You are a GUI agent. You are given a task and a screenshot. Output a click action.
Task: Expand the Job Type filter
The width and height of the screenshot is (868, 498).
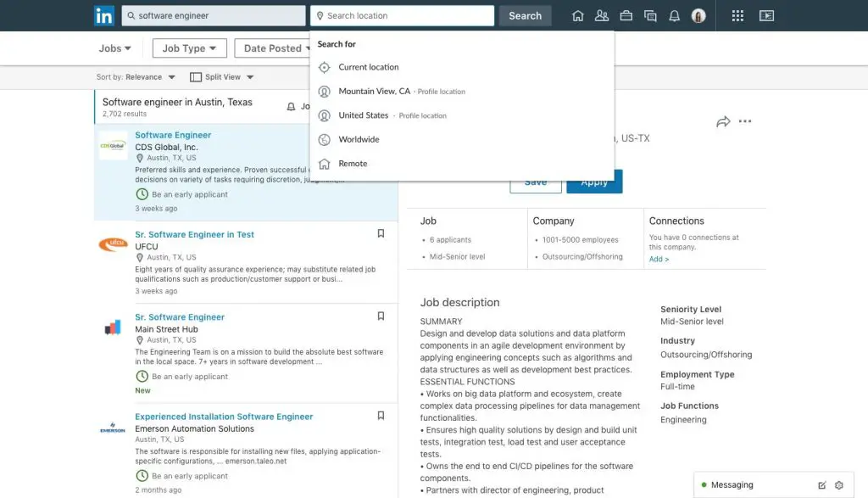click(189, 48)
